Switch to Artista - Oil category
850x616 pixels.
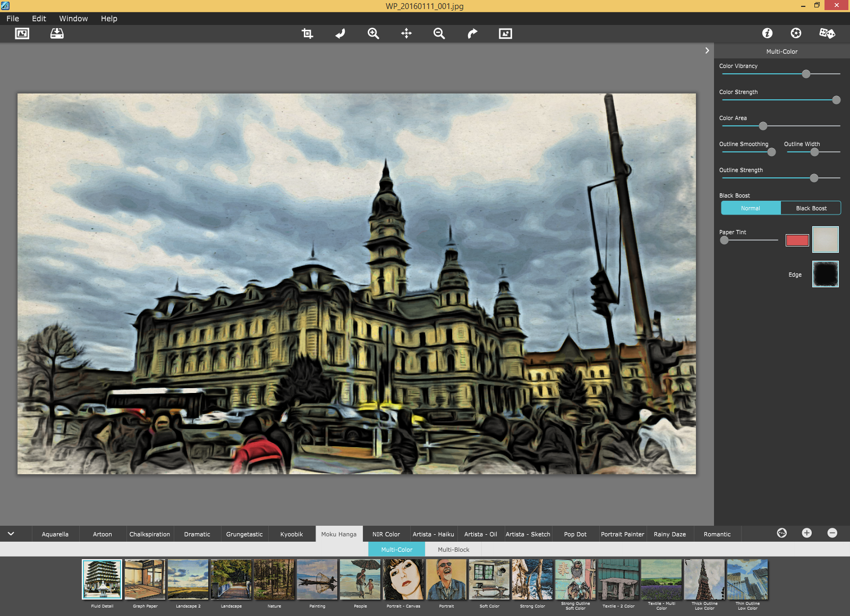coord(481,534)
